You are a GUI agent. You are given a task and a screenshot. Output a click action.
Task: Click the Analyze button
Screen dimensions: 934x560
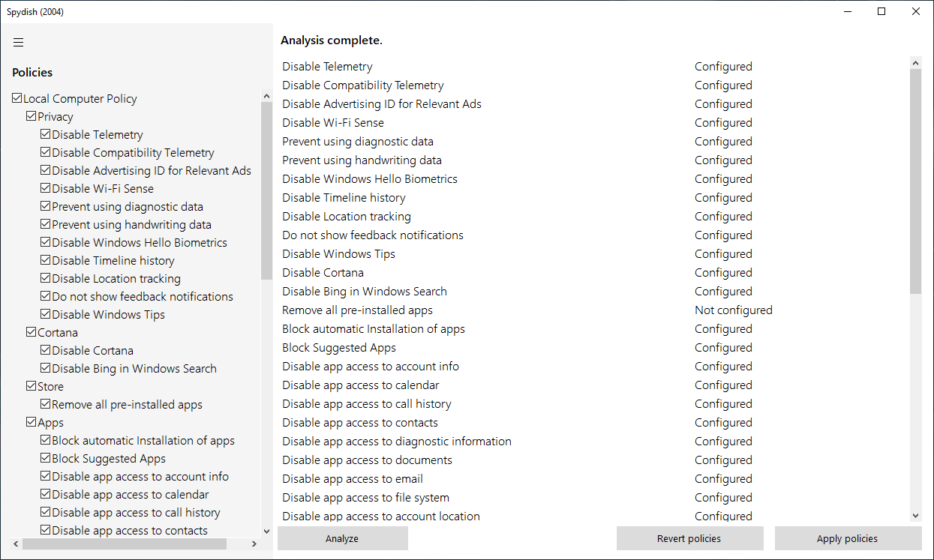click(342, 538)
